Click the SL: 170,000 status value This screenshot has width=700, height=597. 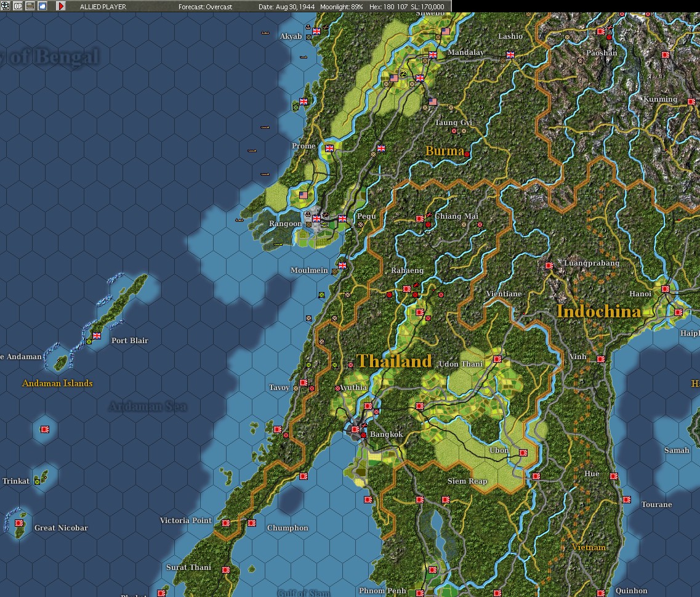tap(428, 7)
